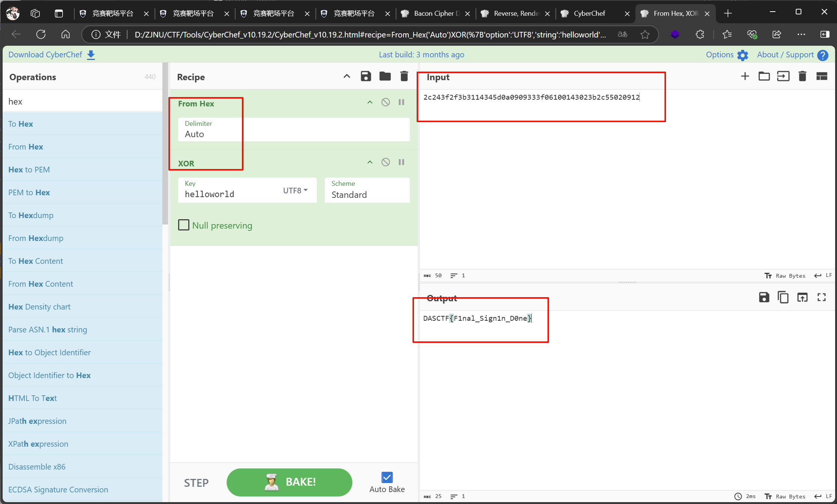Select the Disassemble x86 operation
The width and height of the screenshot is (837, 504).
pos(82,467)
